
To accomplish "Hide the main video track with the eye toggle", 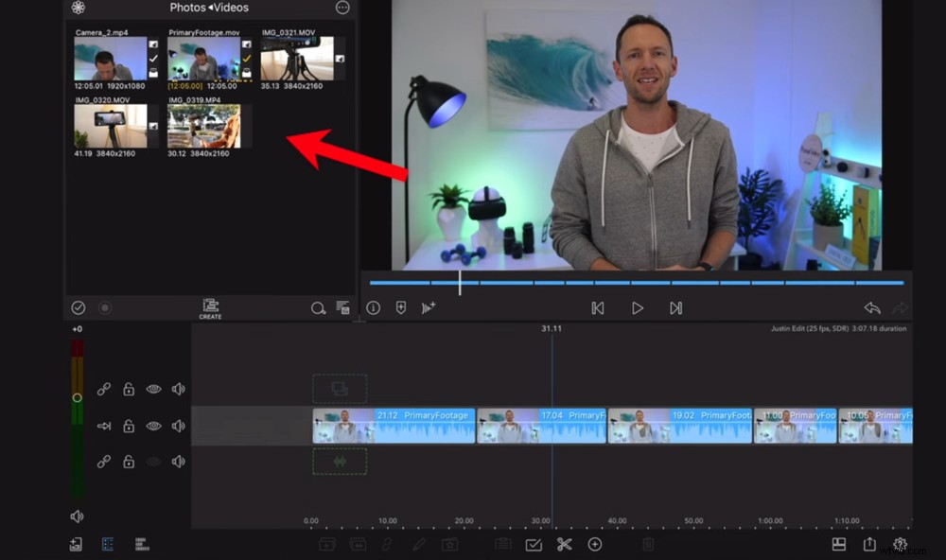I will [154, 426].
